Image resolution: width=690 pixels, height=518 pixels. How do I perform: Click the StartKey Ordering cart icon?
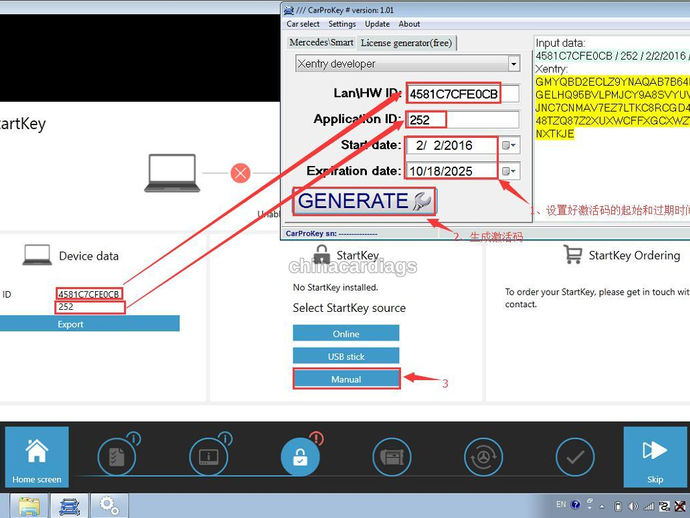coord(573,254)
